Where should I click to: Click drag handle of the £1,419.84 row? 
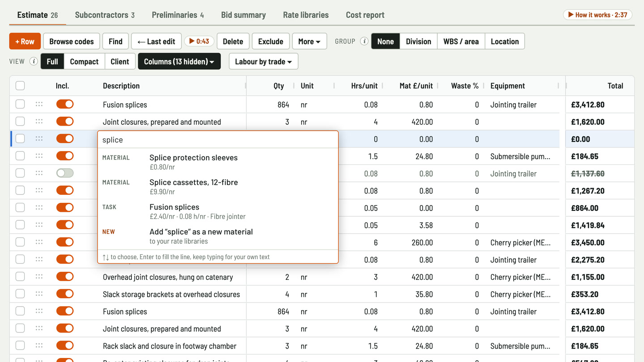pos(39,225)
